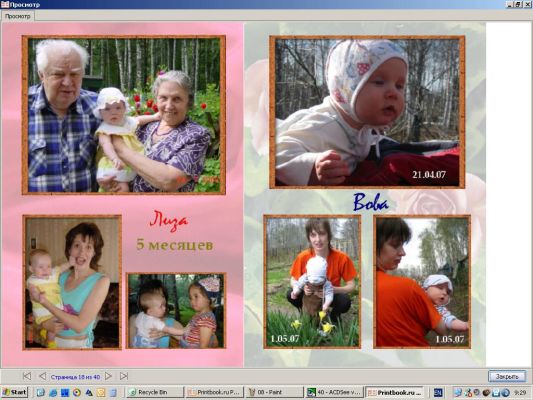533x400 pixels.
Task: Click the photo of two children hugging
Action: pos(176,311)
